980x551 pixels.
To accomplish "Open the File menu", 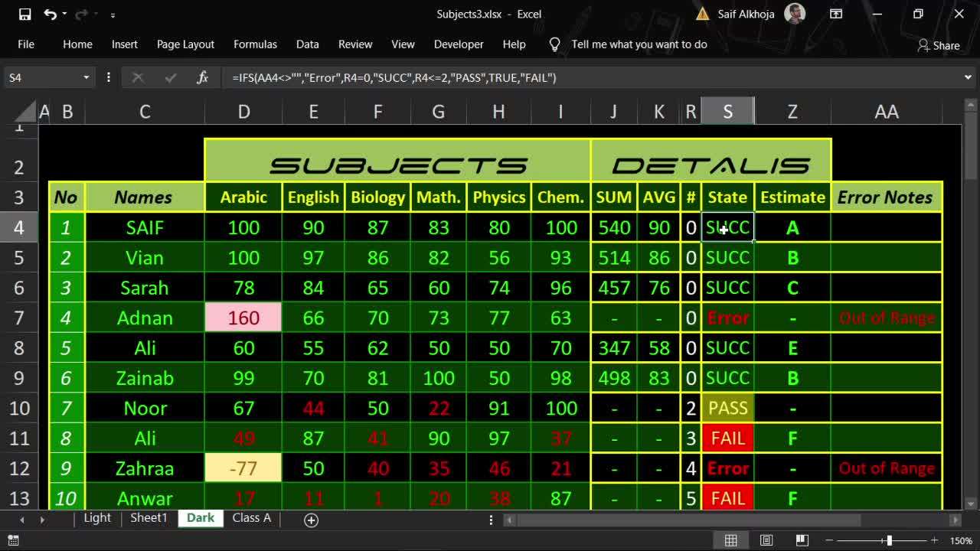I will coord(26,44).
